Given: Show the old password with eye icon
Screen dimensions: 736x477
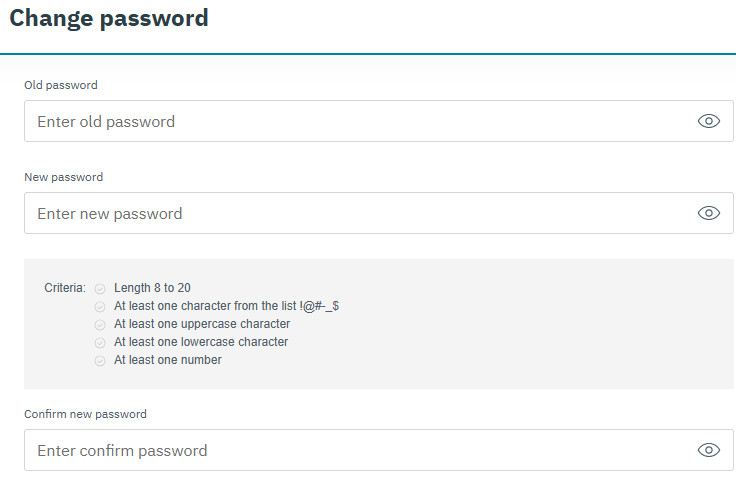Looking at the screenshot, I should [x=708, y=121].
